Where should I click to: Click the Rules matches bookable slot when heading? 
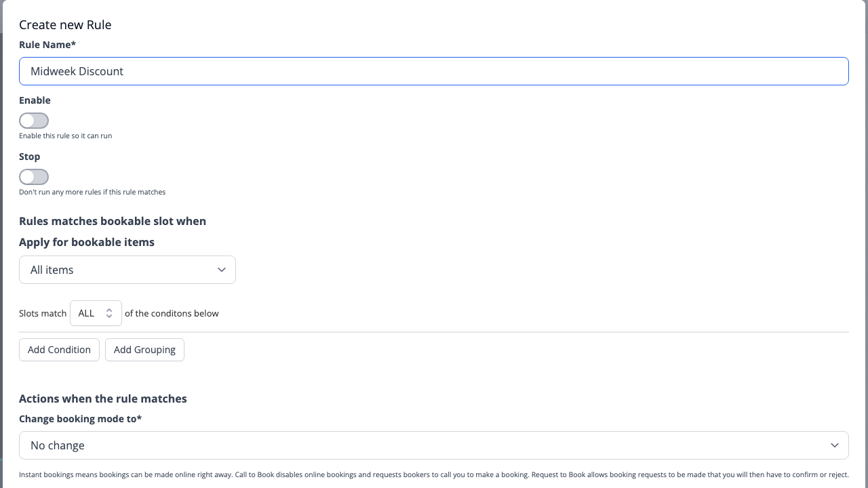(x=113, y=220)
